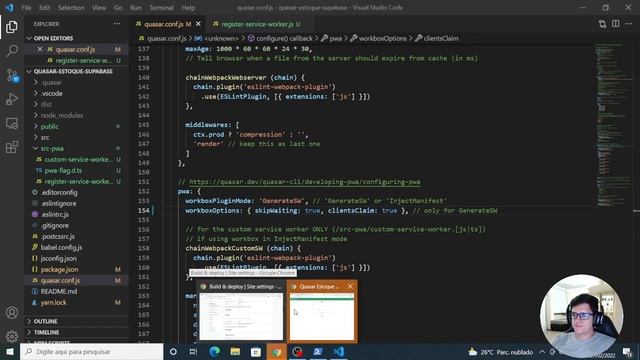Click the weather widget in taskbar

(500, 352)
